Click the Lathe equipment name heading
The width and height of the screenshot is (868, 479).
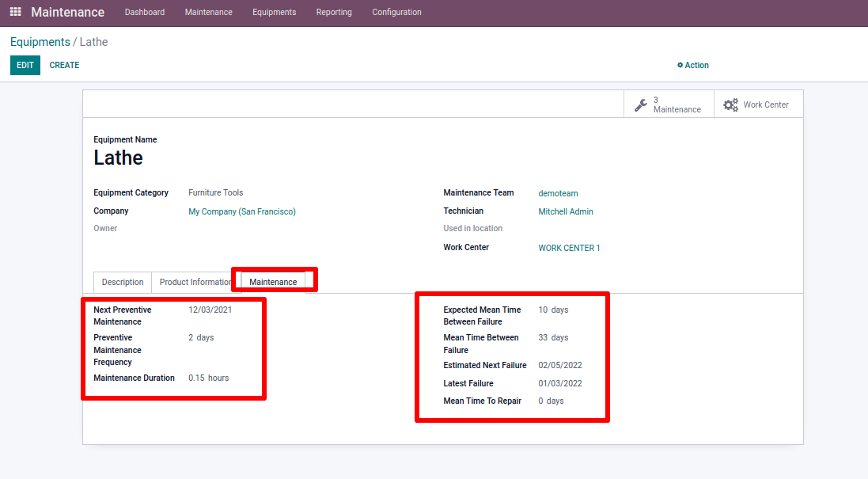pos(118,158)
